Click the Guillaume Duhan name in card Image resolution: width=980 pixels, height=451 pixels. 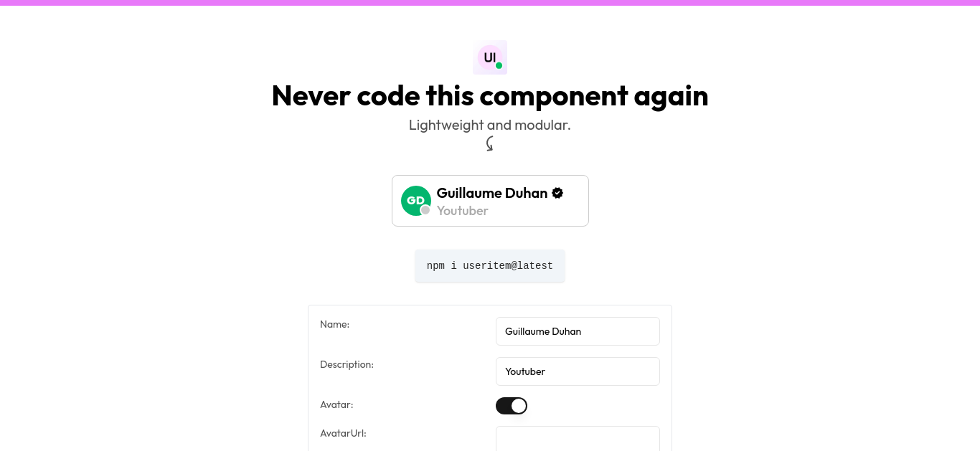492,193
